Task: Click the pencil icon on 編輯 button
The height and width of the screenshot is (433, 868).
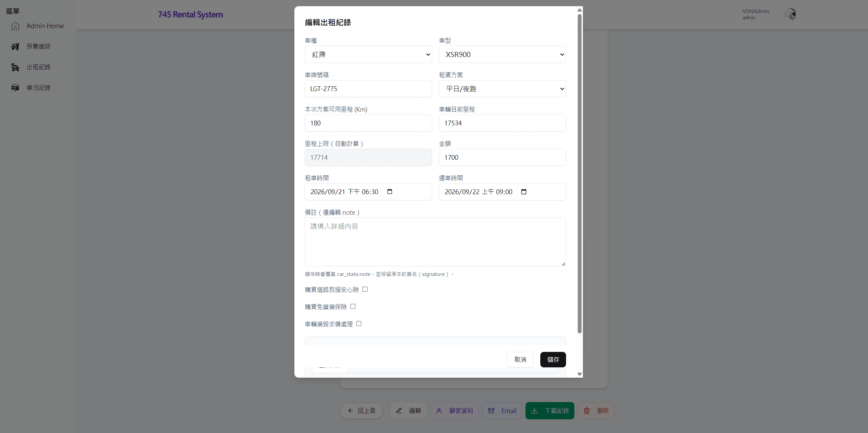Action: click(399, 411)
